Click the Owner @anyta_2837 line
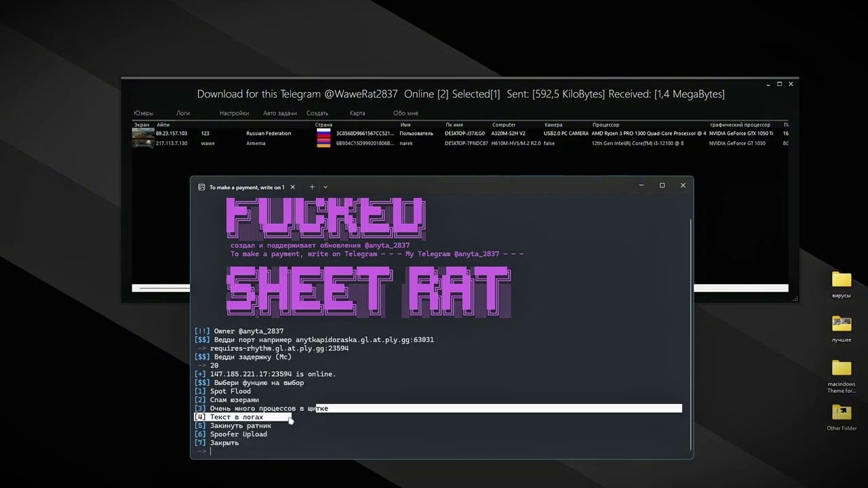Viewport: 868px width, 488px height. 239,331
